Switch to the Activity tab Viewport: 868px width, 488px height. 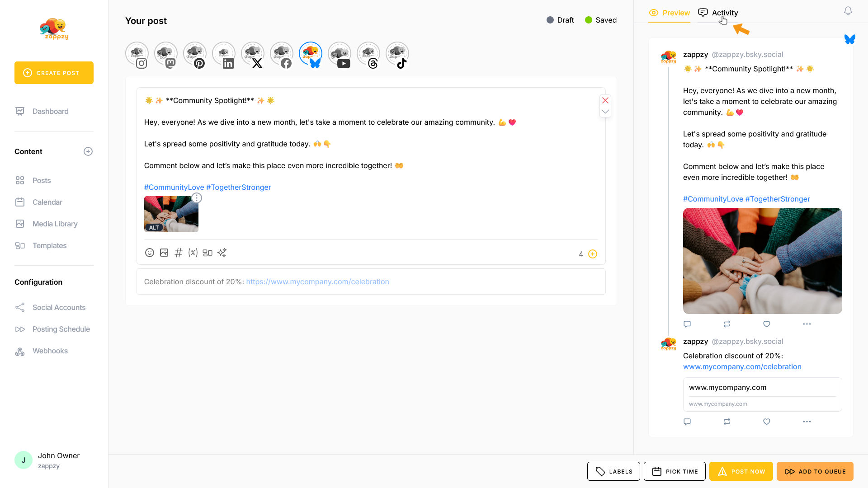718,13
